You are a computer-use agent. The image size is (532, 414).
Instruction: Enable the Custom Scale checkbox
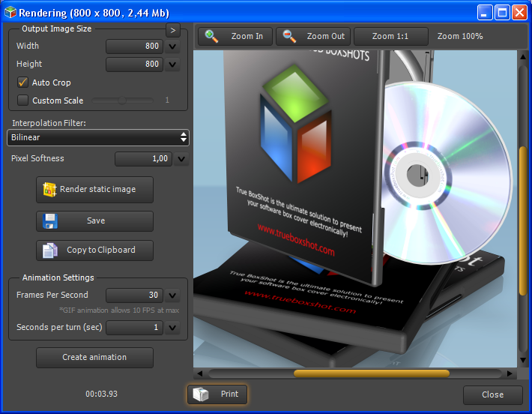(22, 100)
